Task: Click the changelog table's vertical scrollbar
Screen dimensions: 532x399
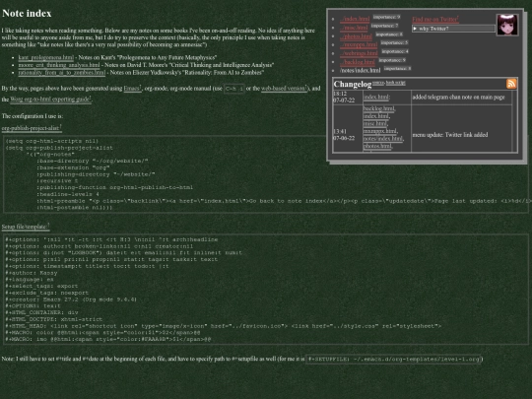Action: point(515,121)
